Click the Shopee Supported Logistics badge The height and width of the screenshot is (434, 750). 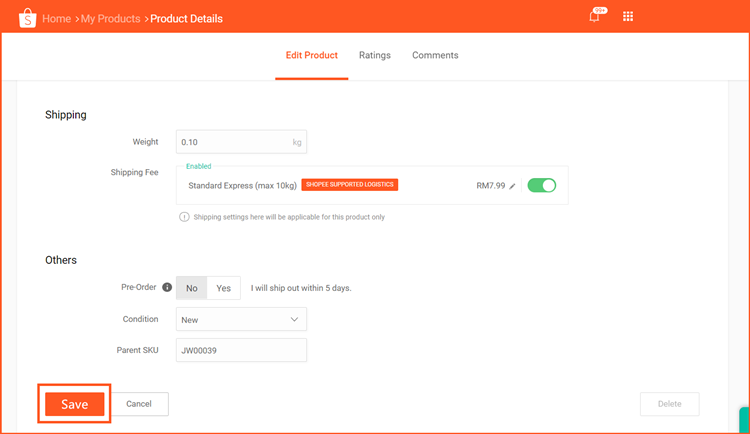pyautogui.click(x=350, y=185)
